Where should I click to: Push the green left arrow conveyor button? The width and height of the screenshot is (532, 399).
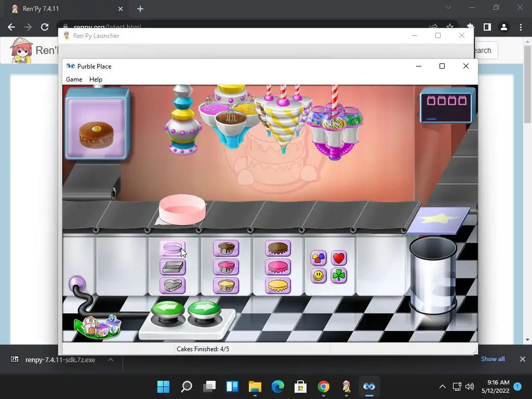[168, 311]
